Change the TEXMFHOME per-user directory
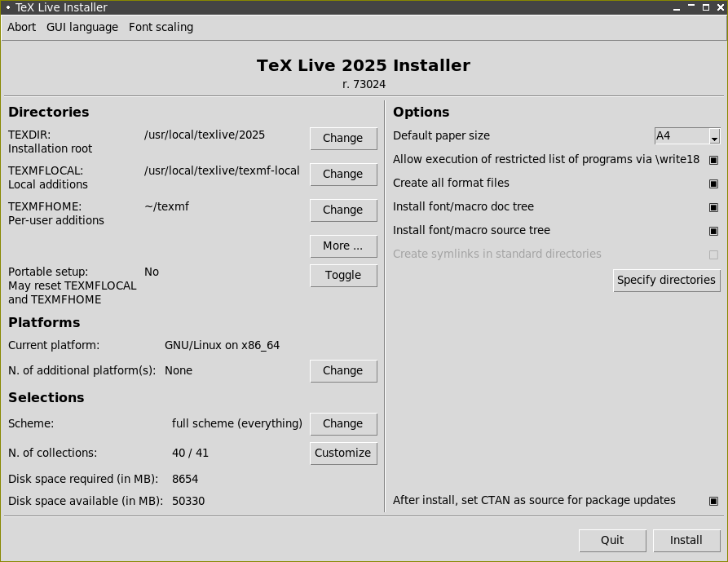Viewport: 728px width, 562px height. [343, 210]
